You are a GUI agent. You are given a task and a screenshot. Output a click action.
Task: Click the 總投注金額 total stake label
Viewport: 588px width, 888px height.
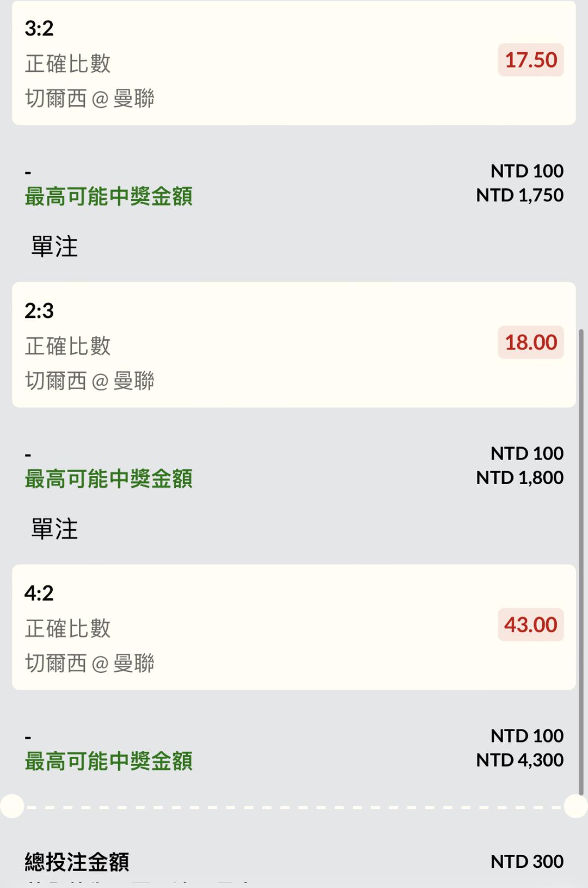click(77, 862)
